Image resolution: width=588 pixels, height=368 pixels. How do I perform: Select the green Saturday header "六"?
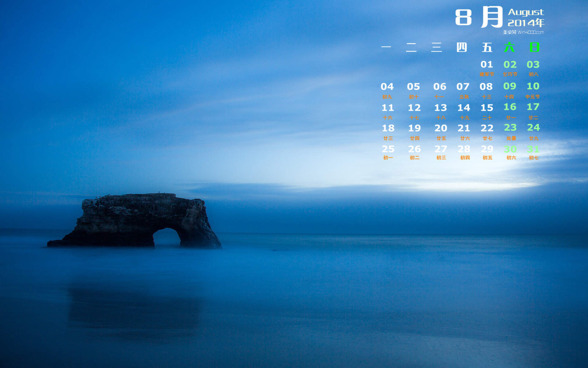[x=509, y=47]
